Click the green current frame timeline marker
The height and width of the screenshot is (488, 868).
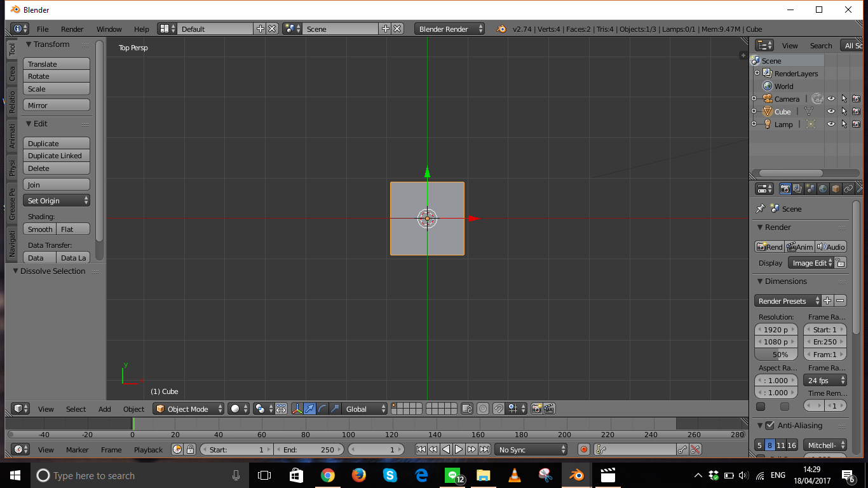133,424
